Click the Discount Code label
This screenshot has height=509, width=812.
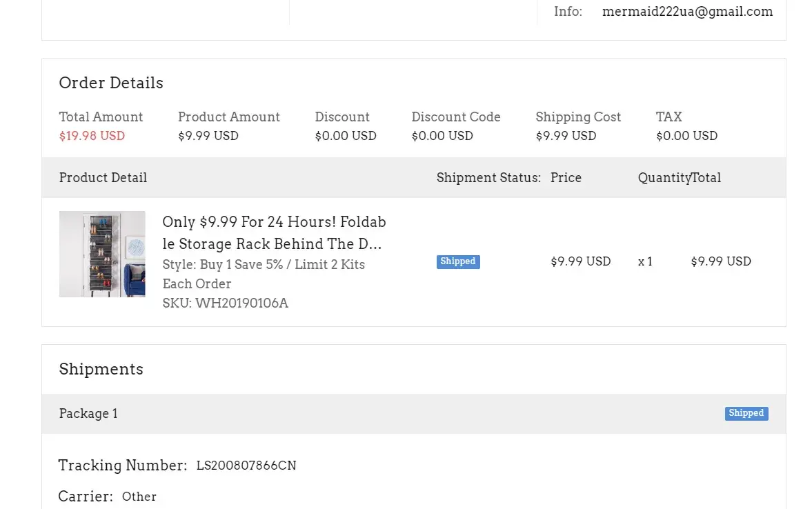(x=456, y=117)
